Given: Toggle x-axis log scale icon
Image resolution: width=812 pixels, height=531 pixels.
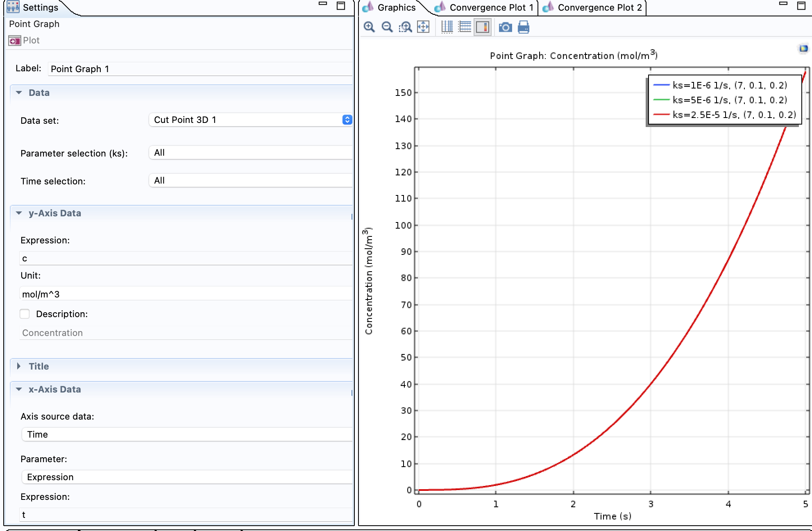Looking at the screenshot, I should [447, 27].
